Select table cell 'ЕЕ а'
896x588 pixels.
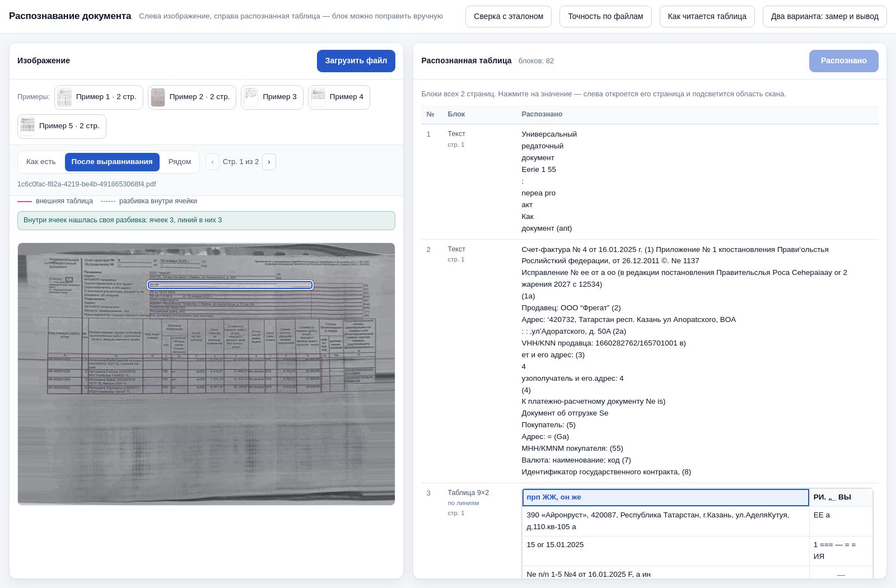tap(841, 521)
